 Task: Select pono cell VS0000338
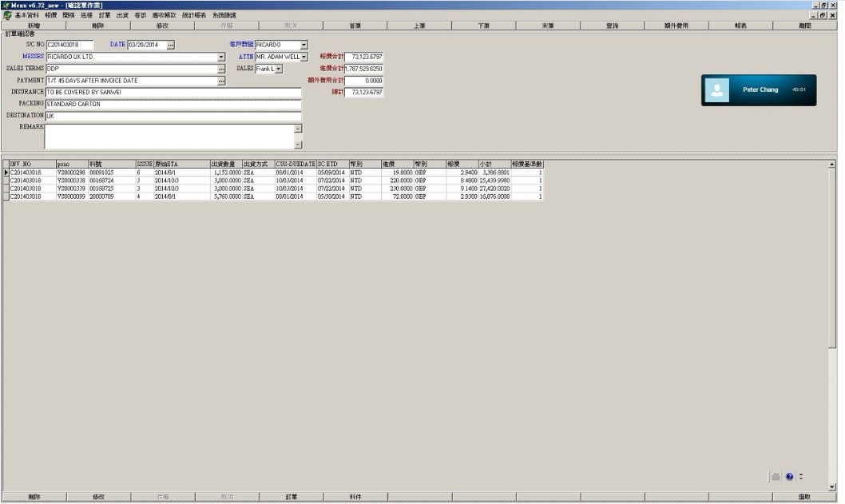pos(72,181)
